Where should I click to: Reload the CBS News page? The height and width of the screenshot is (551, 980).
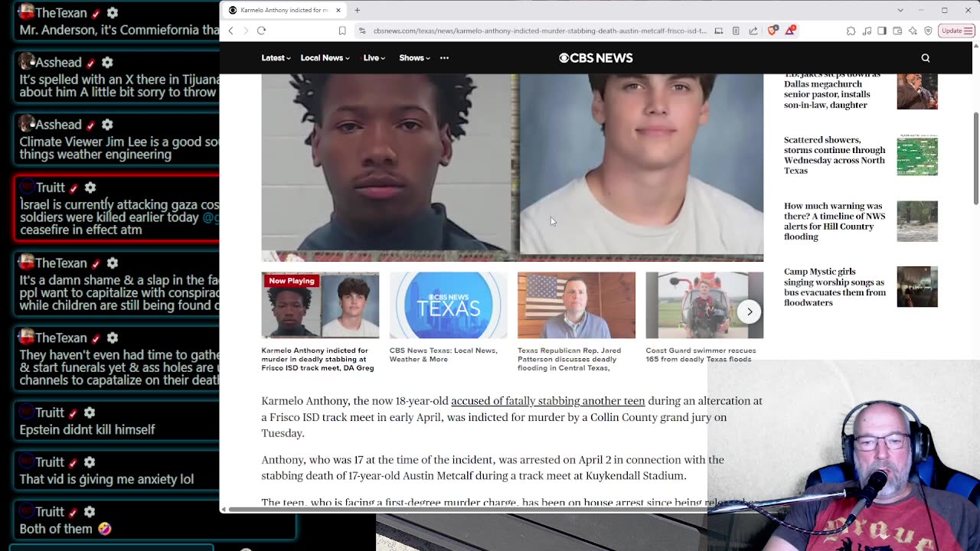pos(261,31)
